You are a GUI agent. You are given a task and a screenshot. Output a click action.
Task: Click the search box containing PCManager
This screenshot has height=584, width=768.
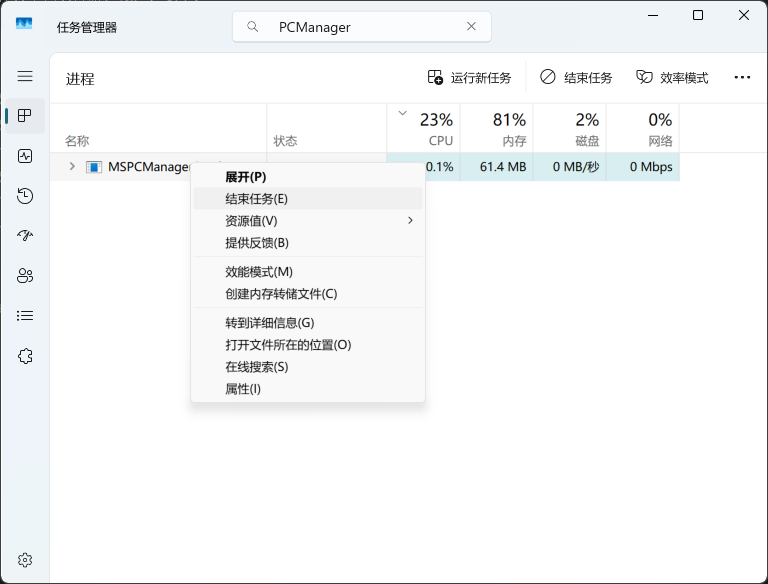361,27
